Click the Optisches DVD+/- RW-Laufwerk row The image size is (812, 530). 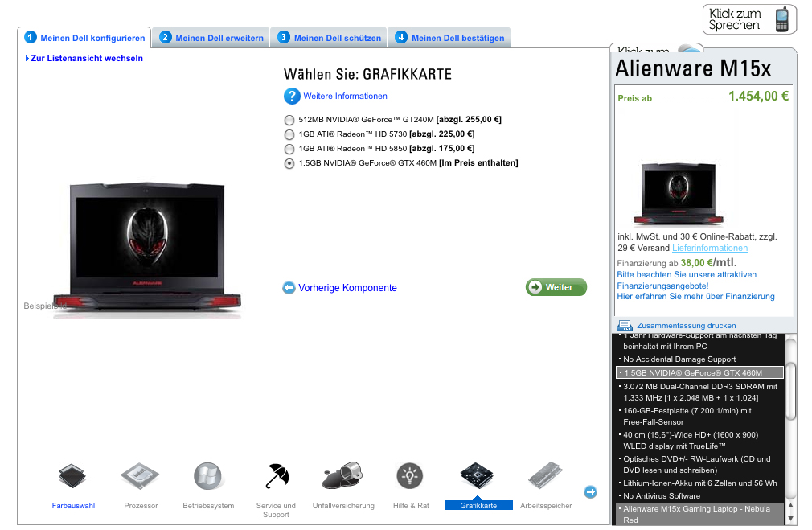(x=695, y=465)
